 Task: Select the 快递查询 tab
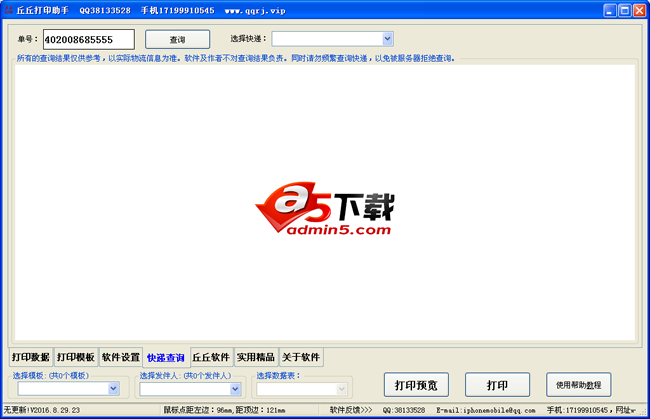166,358
